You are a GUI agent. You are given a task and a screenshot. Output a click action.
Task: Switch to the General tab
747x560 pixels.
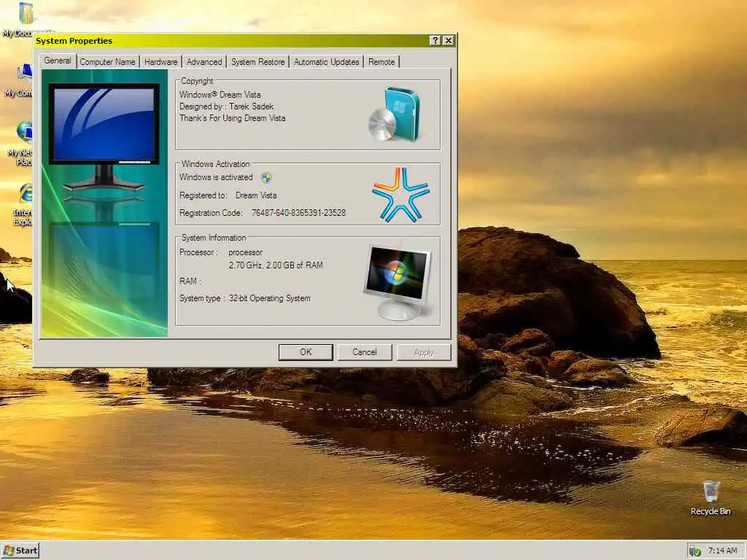(58, 61)
